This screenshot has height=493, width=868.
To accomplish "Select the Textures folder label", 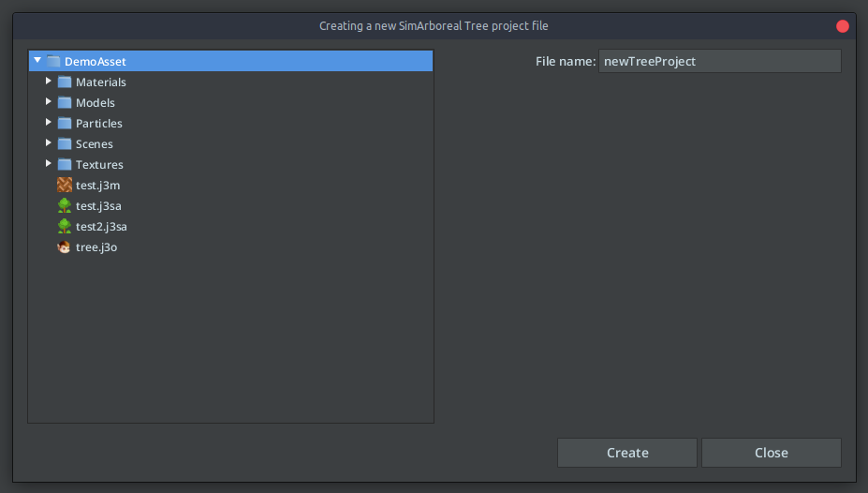I will click(99, 165).
